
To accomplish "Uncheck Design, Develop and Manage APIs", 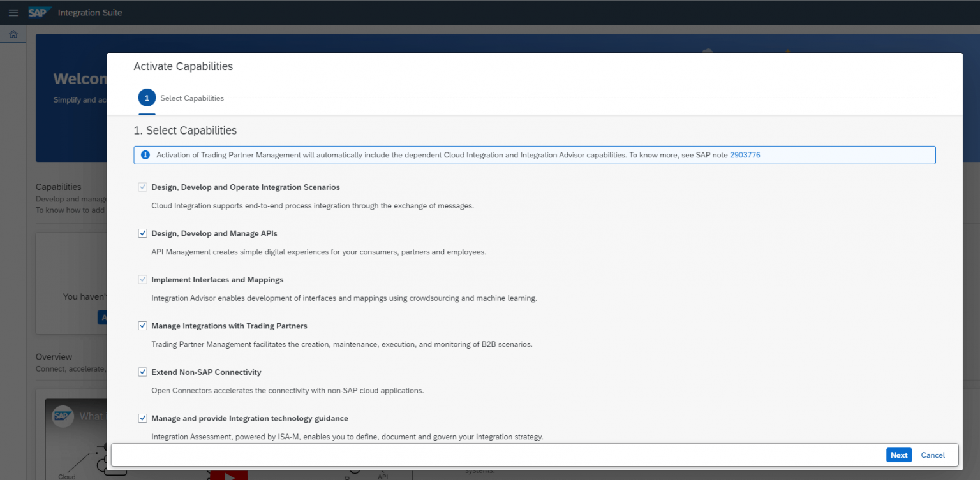I will (x=142, y=233).
